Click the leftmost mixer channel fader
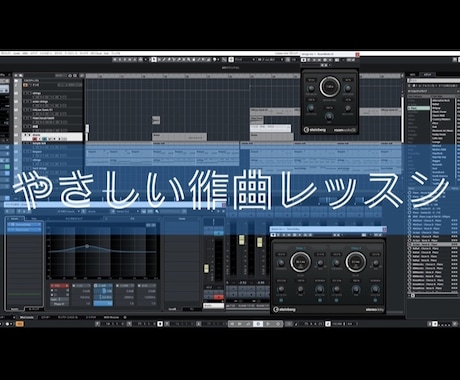 (x=206, y=268)
